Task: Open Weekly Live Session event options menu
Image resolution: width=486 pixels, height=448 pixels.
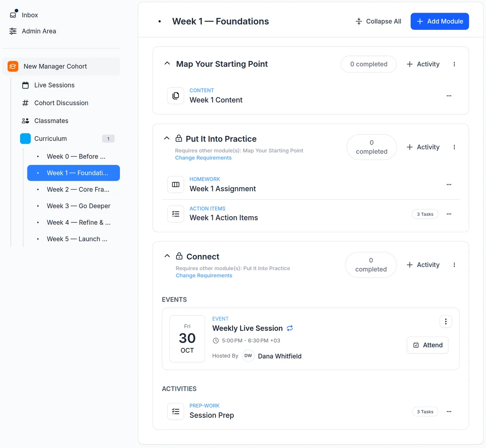Action: 446,322
